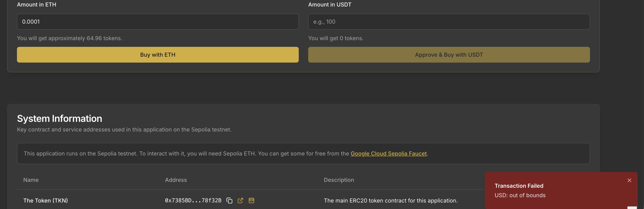Screen dimensions: 644x209
Task: Click the 'Amount in USDT' label
Action: [329, 5]
